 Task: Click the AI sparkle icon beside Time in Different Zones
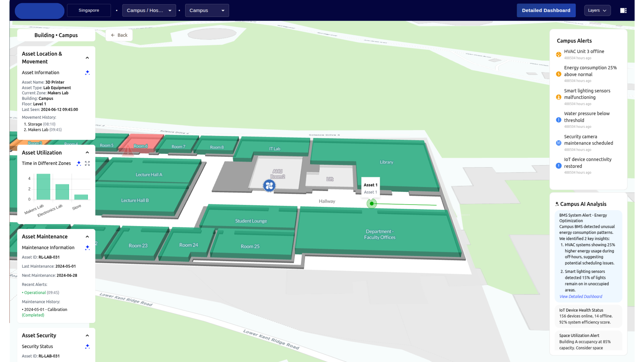78,163
